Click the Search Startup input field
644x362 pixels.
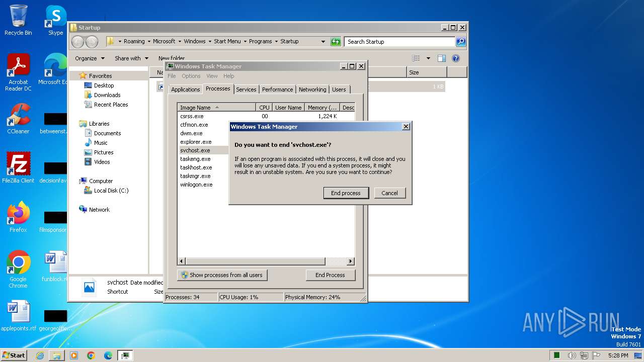pyautogui.click(x=400, y=42)
